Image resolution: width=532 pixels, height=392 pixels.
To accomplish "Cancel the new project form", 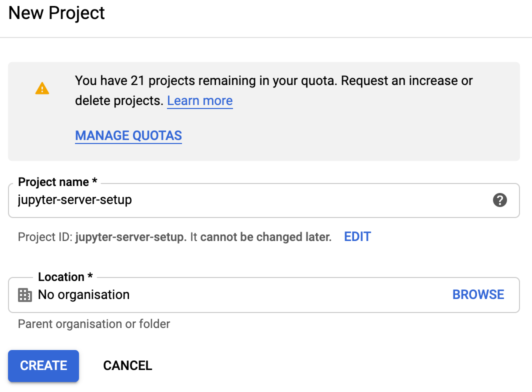I will 127,365.
